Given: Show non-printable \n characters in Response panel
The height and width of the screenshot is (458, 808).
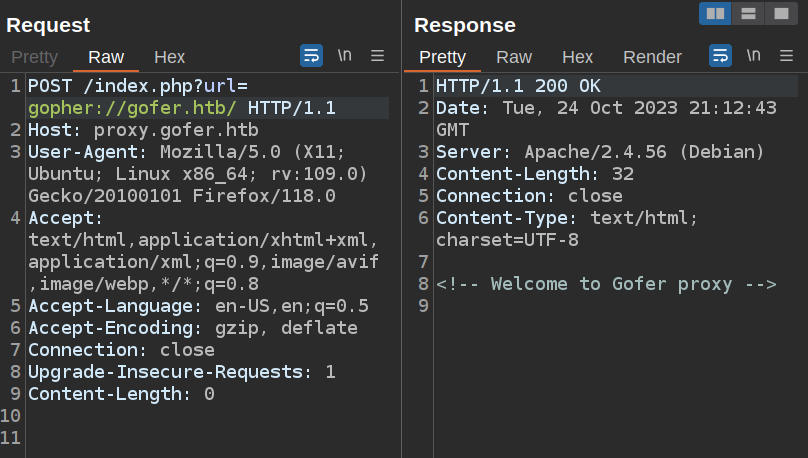Looking at the screenshot, I should tap(753, 56).
